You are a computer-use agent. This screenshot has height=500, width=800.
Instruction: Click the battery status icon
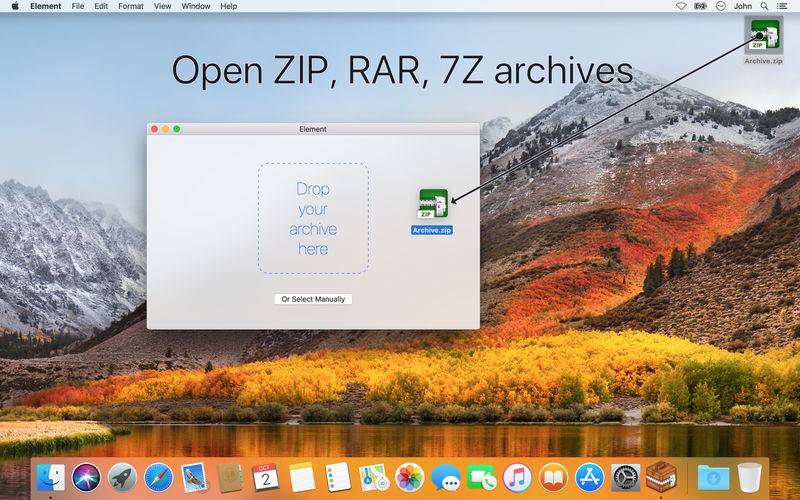[700, 6]
